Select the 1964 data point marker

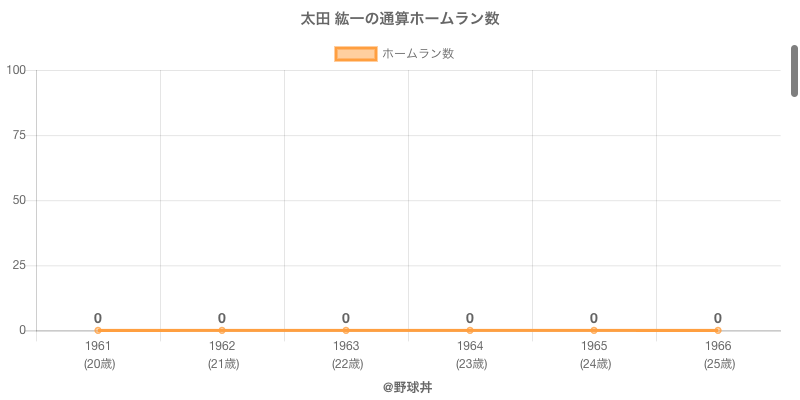470,330
